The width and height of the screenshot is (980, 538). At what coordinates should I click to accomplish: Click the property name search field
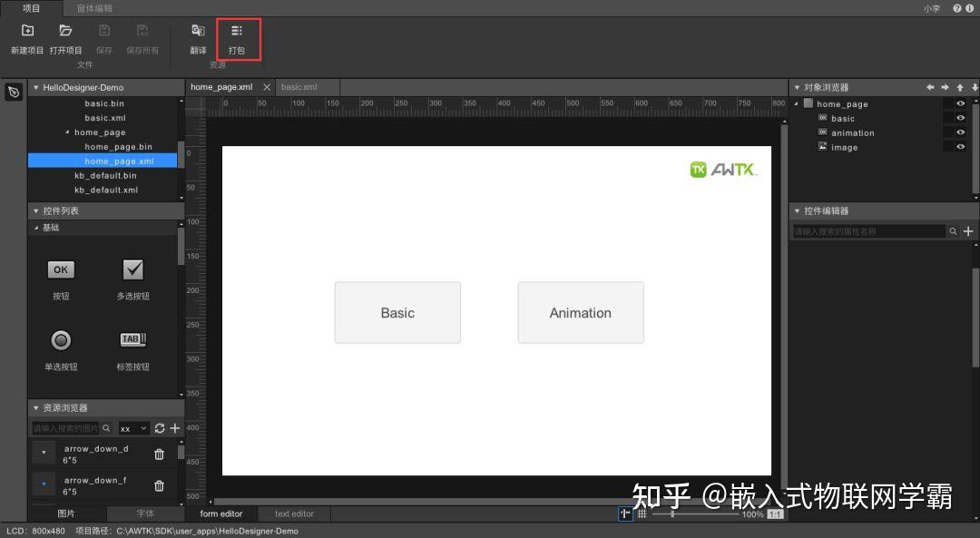[x=868, y=231]
